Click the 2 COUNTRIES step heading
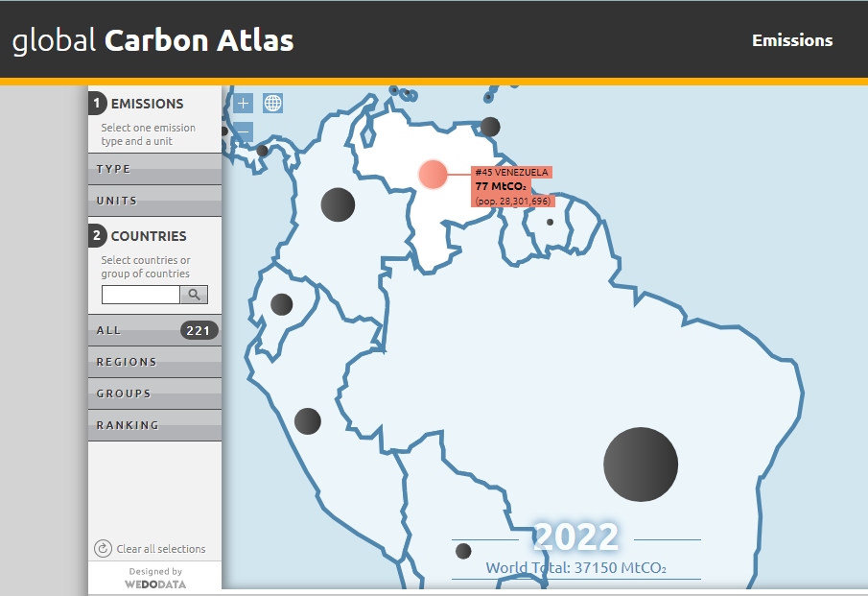The height and width of the screenshot is (596, 868). [138, 236]
